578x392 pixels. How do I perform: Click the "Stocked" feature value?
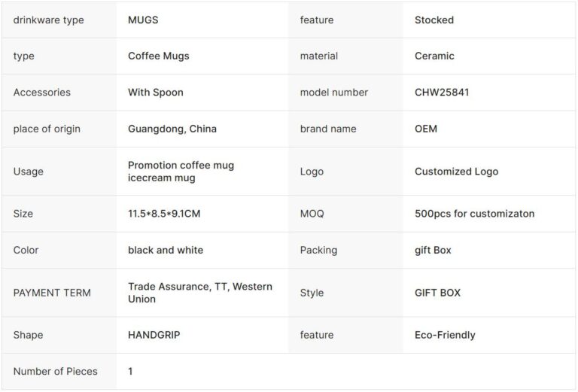pos(434,20)
